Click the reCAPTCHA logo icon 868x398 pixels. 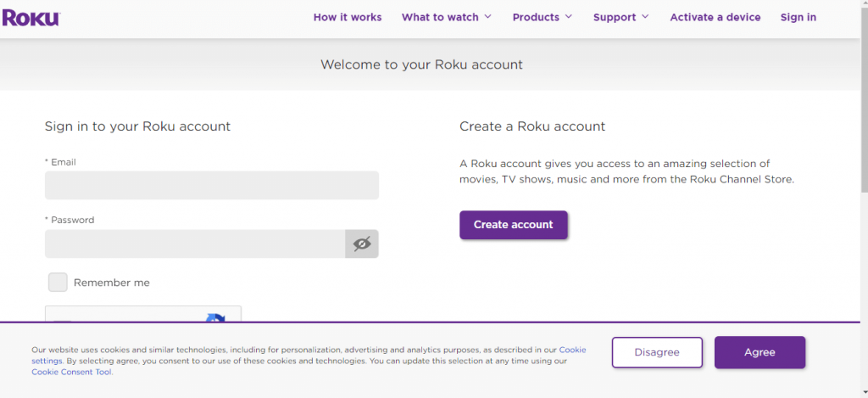pos(215,319)
